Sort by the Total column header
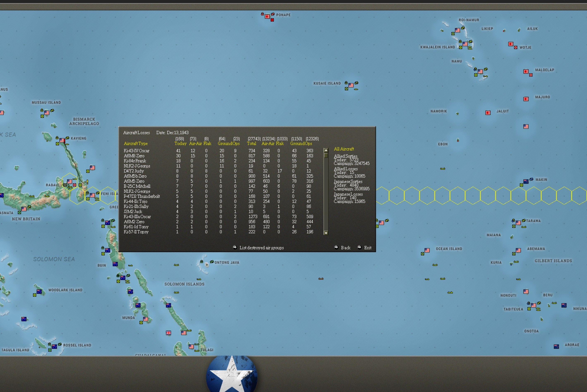Image resolution: width=587 pixels, height=392 pixels. [251, 143]
